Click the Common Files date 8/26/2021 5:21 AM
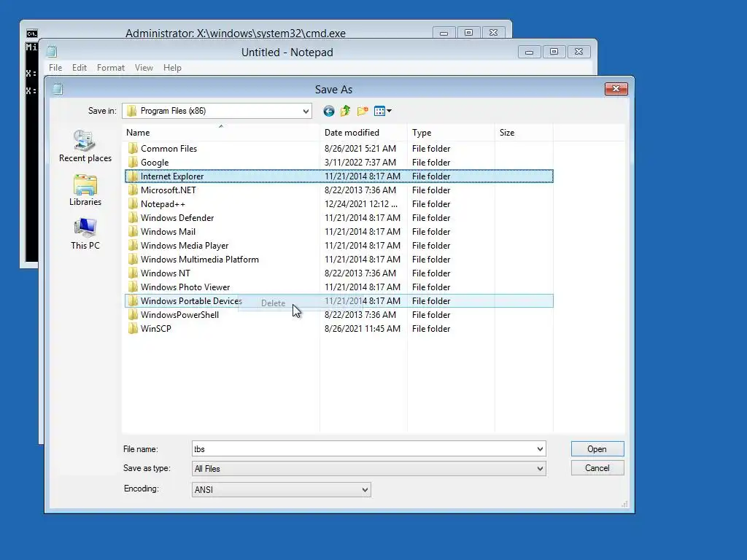 pos(360,149)
